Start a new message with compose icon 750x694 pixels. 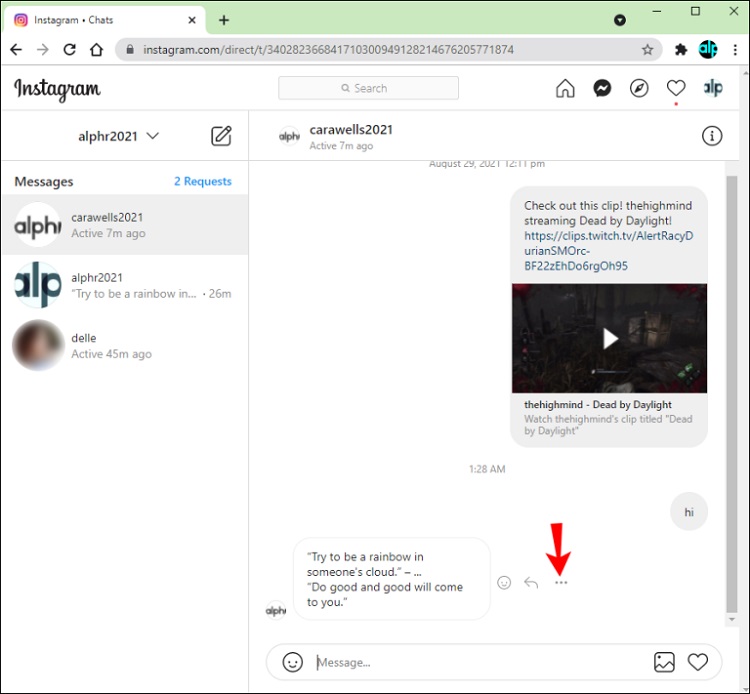point(221,136)
